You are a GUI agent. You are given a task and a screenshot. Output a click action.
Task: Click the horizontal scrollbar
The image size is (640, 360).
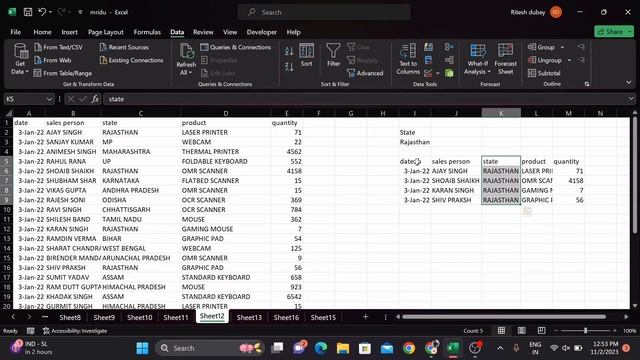[504, 317]
